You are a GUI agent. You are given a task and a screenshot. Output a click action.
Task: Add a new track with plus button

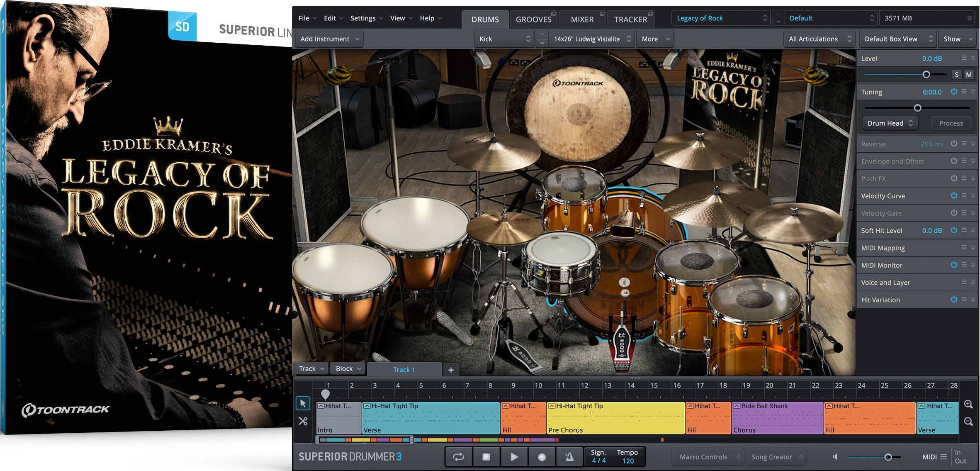pyautogui.click(x=451, y=370)
